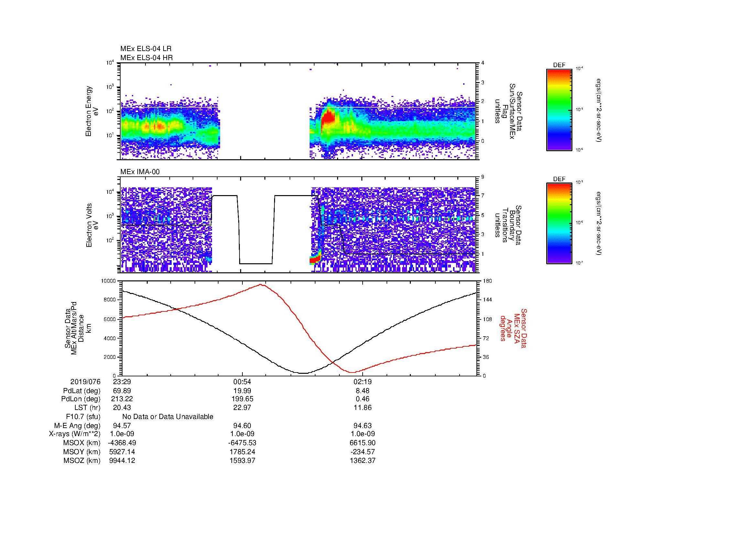
Task: Click the LST value 20.43
Action: pyautogui.click(x=122, y=408)
